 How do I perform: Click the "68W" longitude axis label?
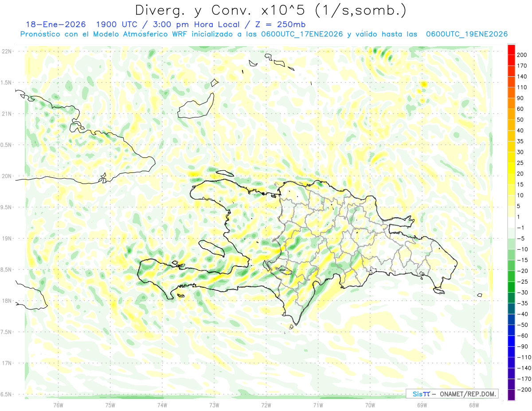coord(474,404)
